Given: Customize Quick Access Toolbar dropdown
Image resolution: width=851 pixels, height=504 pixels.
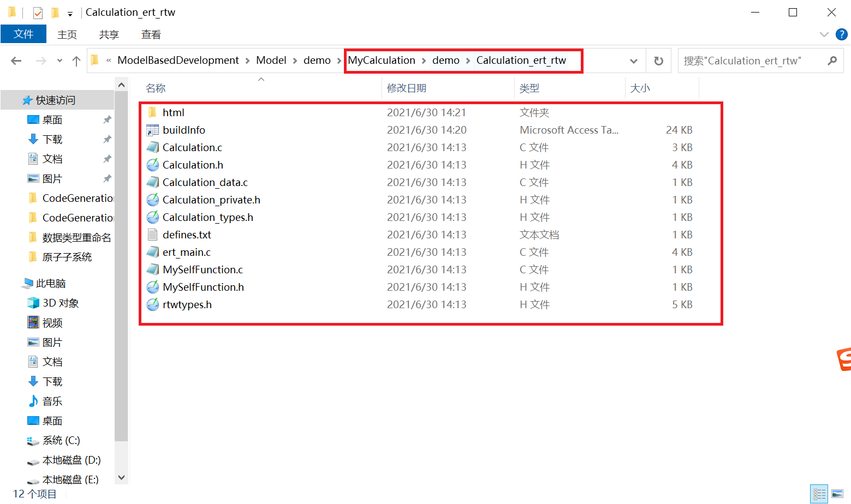Looking at the screenshot, I should point(70,13).
